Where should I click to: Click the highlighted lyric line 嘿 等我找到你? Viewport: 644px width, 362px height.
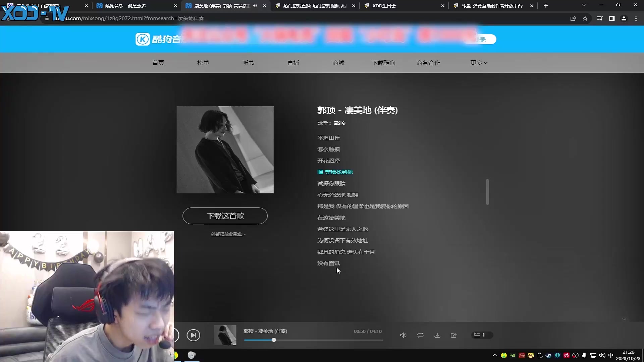pos(335,172)
